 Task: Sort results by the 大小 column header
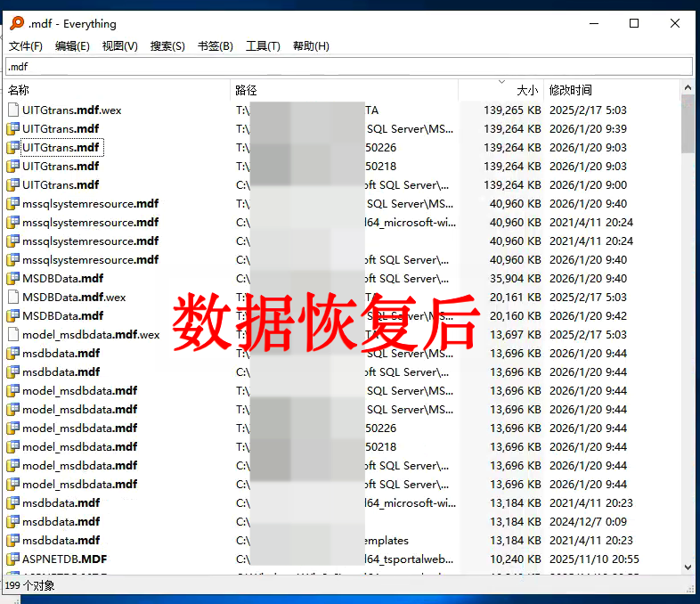[x=527, y=90]
